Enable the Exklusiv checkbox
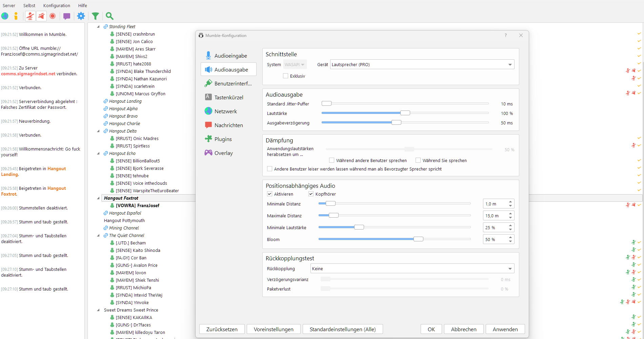 [x=286, y=76]
